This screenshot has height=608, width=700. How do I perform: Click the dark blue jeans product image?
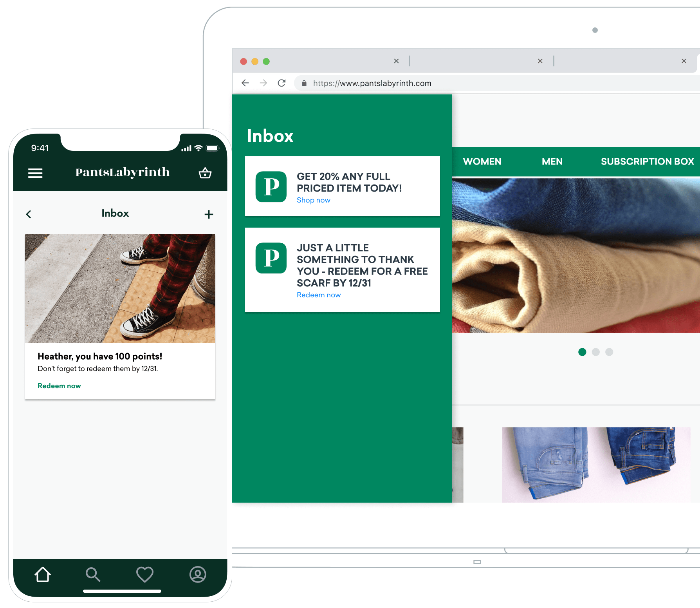(x=642, y=456)
